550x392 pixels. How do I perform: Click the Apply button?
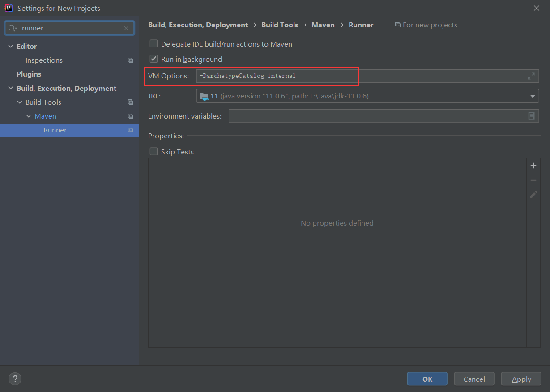pyautogui.click(x=521, y=379)
